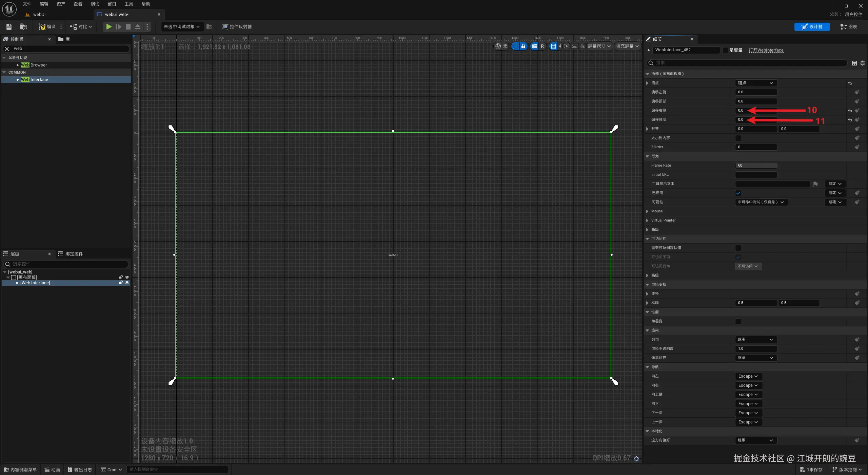Switch to the webUi tab
This screenshot has height=475, width=868.
click(x=39, y=15)
